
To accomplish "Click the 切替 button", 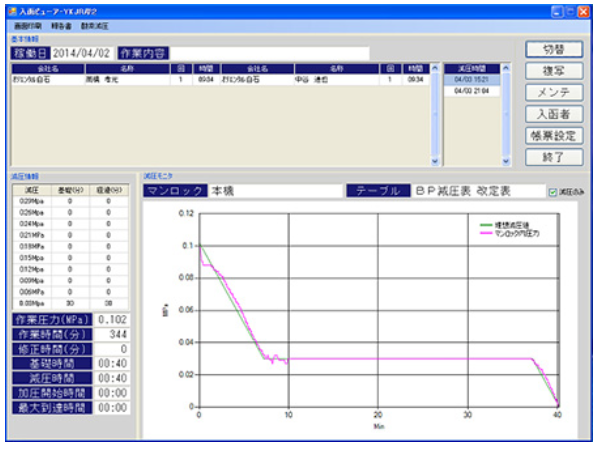I will pos(553,50).
